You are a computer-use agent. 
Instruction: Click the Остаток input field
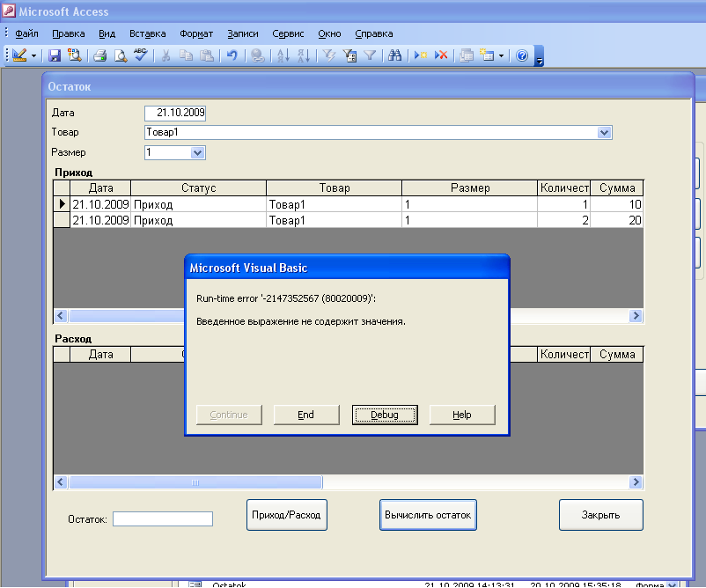coord(163,518)
